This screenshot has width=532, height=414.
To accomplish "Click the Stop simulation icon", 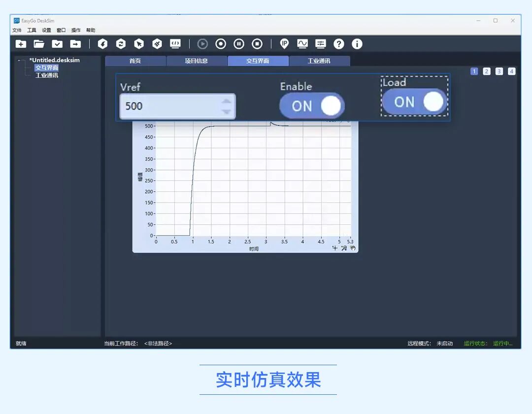I will (x=256, y=44).
